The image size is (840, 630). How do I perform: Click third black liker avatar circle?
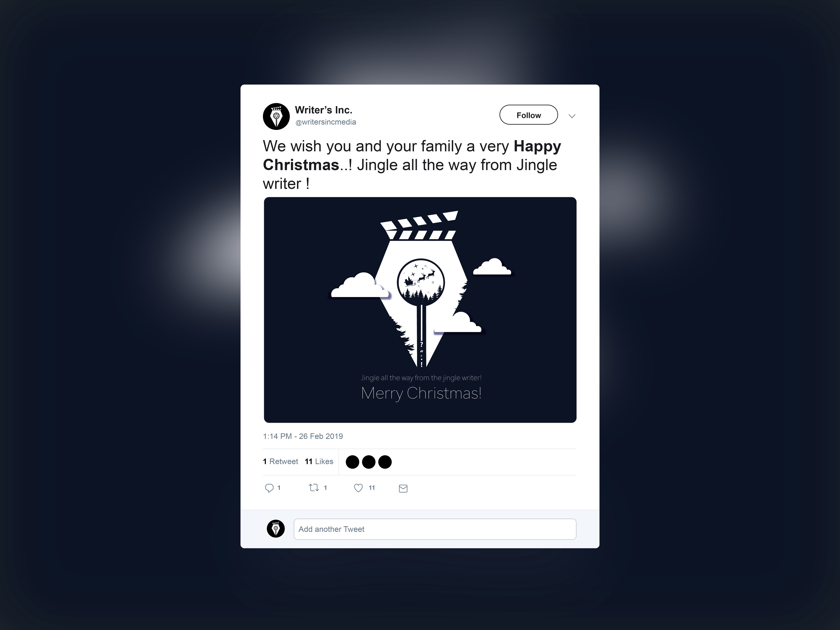pyautogui.click(x=385, y=462)
